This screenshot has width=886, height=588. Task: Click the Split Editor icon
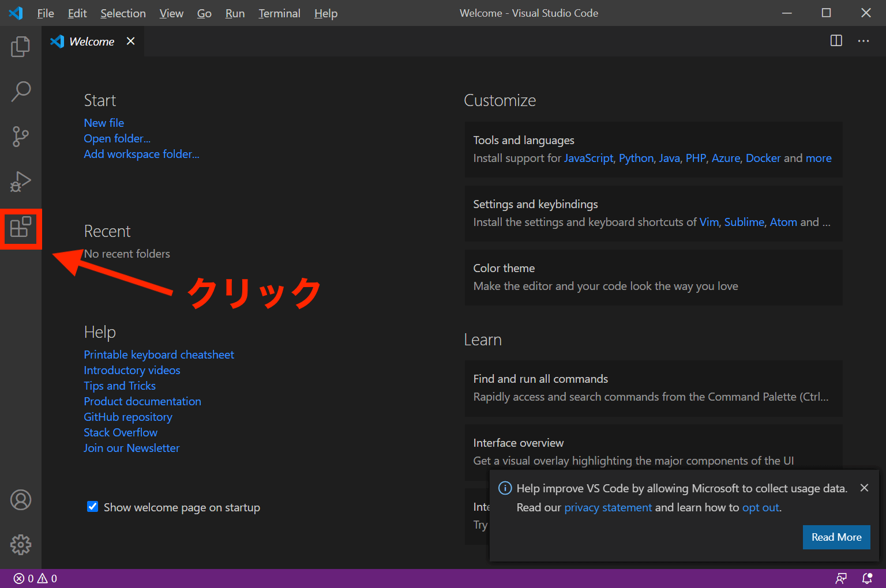(x=836, y=41)
